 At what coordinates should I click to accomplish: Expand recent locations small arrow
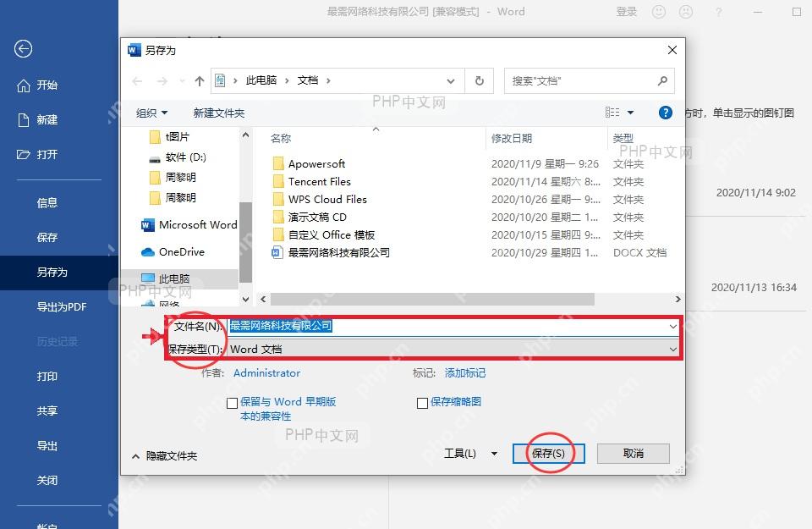point(182,80)
